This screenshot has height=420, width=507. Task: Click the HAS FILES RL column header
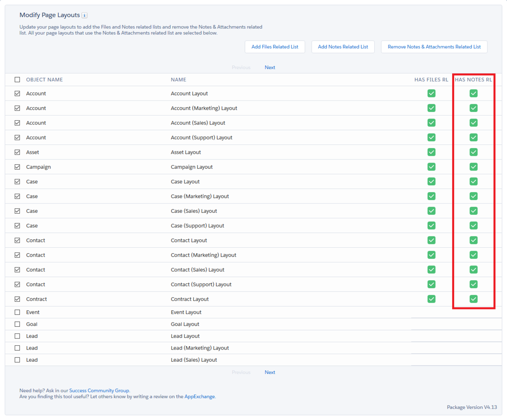tap(431, 80)
